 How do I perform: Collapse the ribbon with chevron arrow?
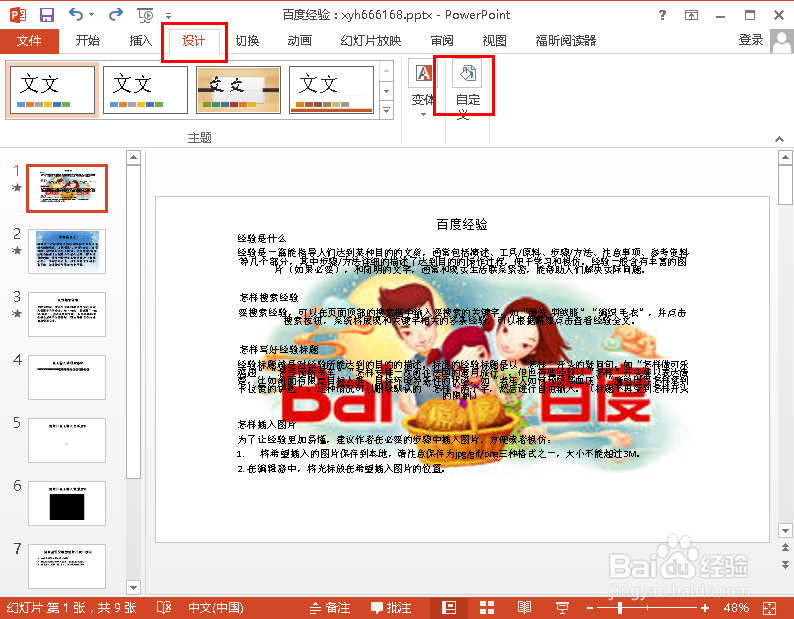[779, 139]
